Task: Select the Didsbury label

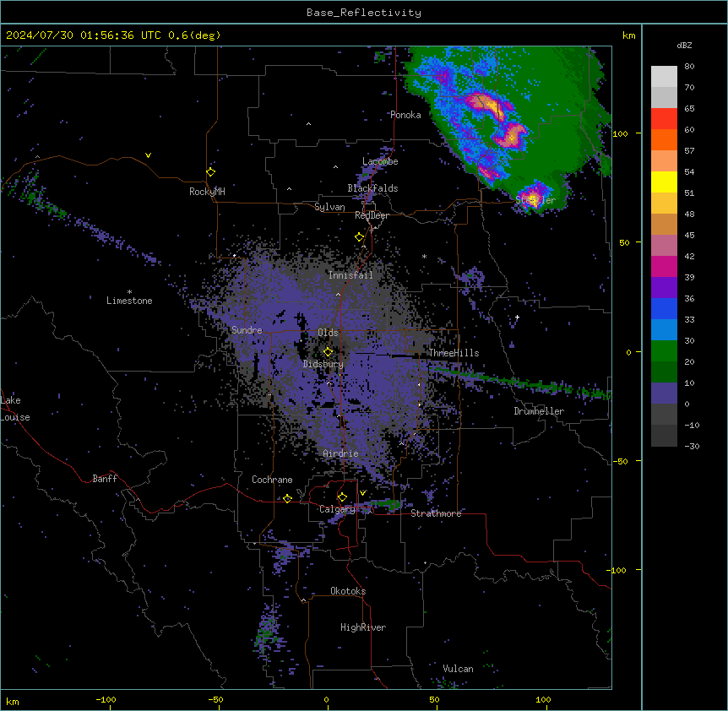Action: [323, 364]
